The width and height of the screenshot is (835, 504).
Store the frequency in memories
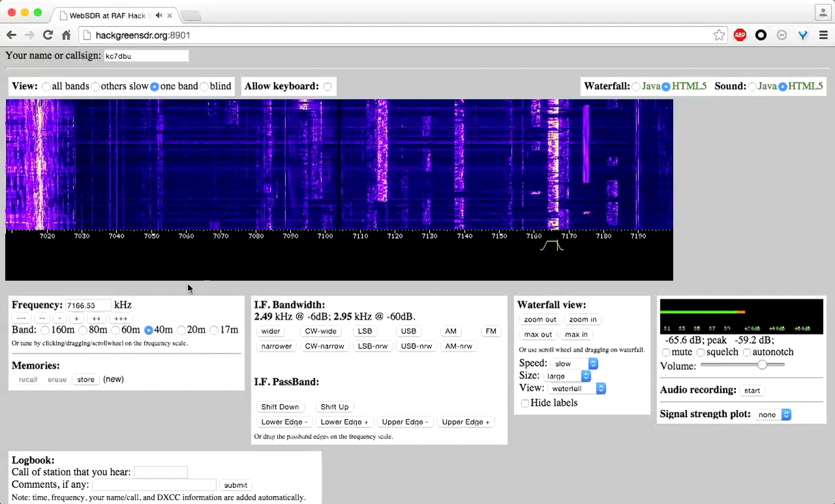click(x=86, y=379)
